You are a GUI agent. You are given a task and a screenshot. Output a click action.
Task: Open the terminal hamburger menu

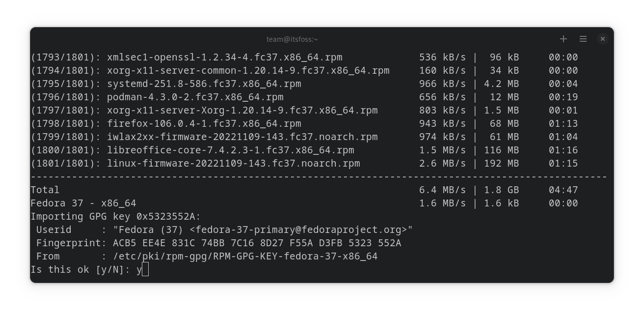click(583, 39)
